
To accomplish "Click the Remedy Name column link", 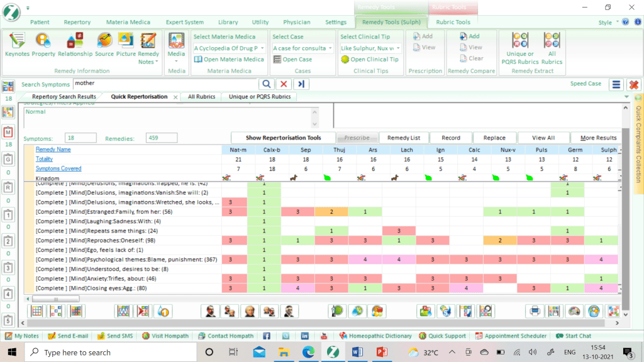I will click(53, 150).
